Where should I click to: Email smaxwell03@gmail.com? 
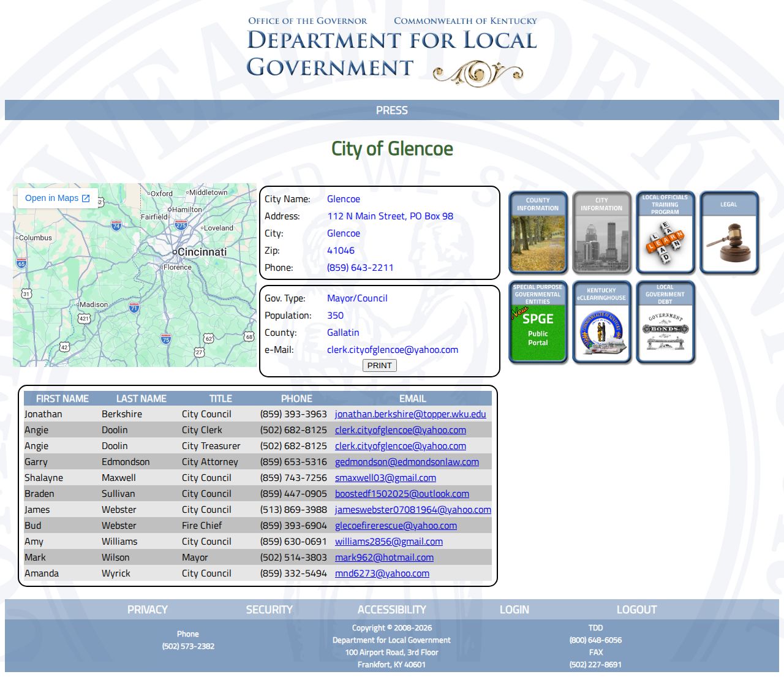pyautogui.click(x=385, y=478)
